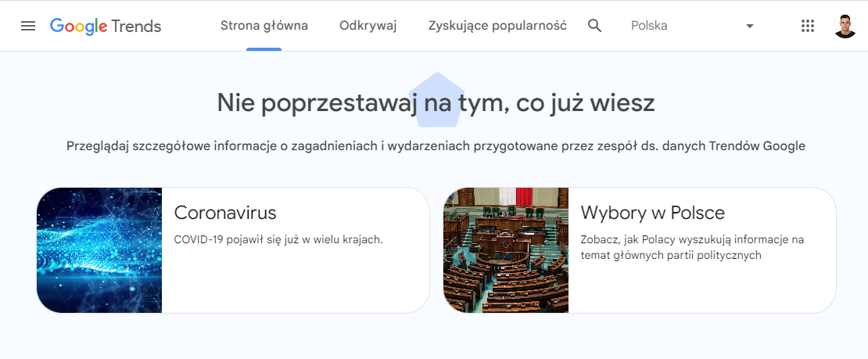Click the heading Nie poprzestawaj na tym
The image size is (868, 359).
[x=436, y=103]
